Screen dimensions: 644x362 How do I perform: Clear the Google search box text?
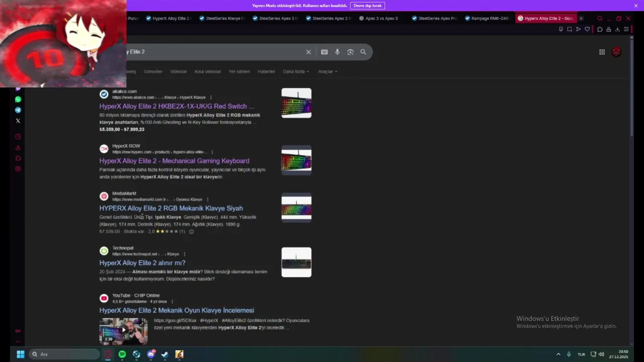[x=308, y=52]
